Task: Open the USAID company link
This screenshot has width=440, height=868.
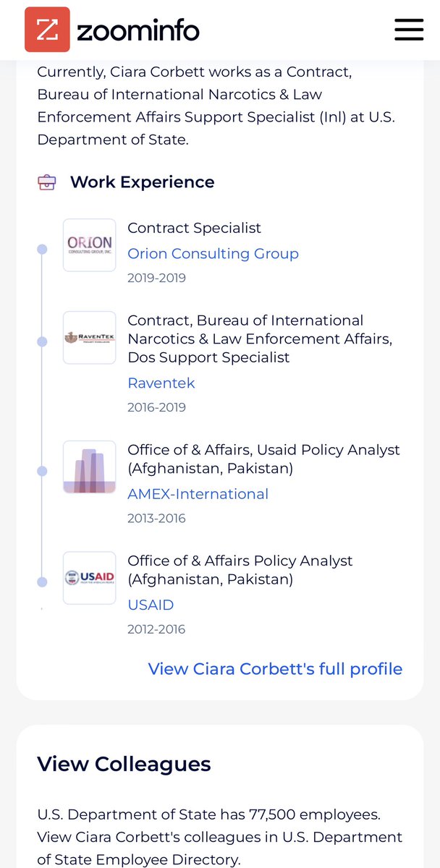Action: (151, 605)
